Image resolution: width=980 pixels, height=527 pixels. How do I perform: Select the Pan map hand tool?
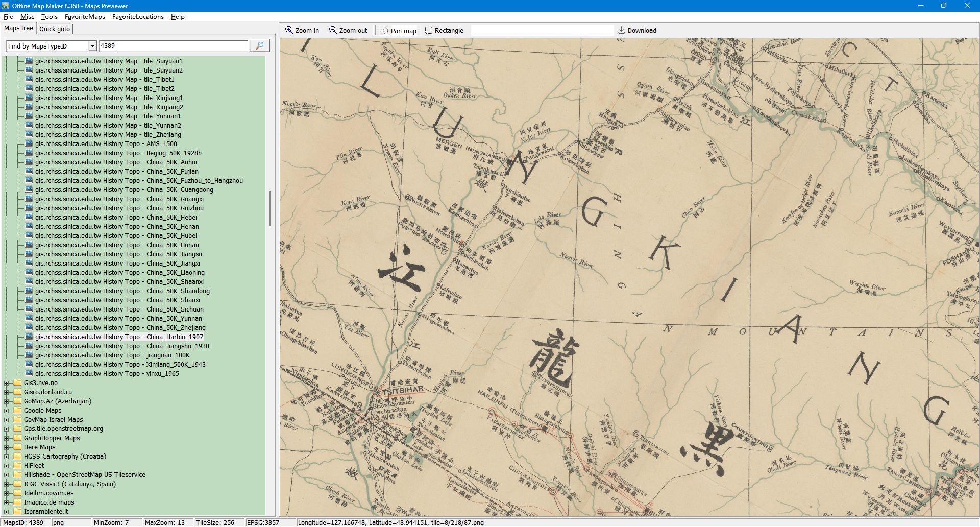[385, 31]
